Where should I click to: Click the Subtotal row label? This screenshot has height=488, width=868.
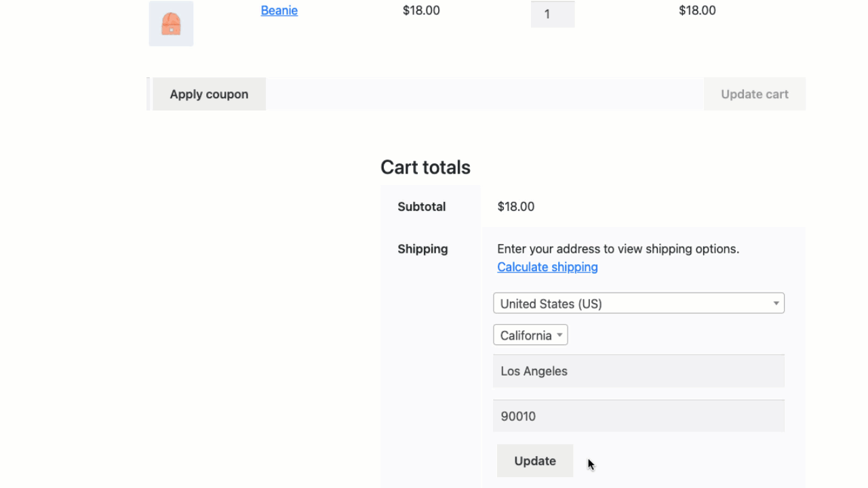click(422, 207)
